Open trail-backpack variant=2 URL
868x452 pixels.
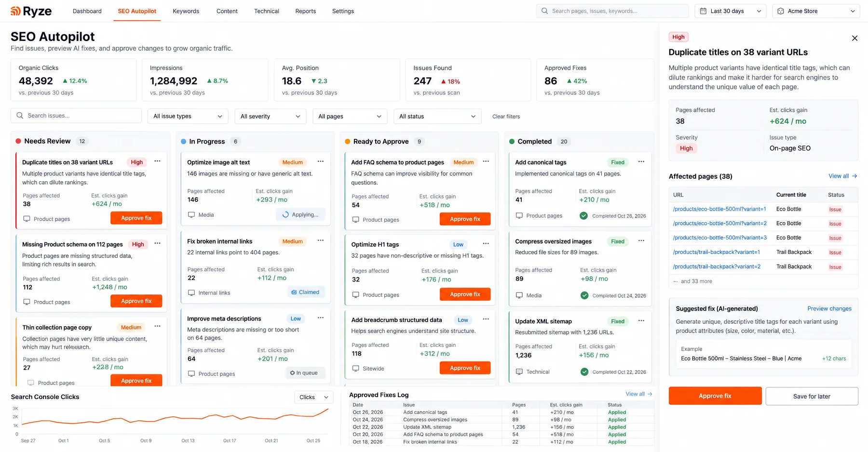(x=717, y=266)
